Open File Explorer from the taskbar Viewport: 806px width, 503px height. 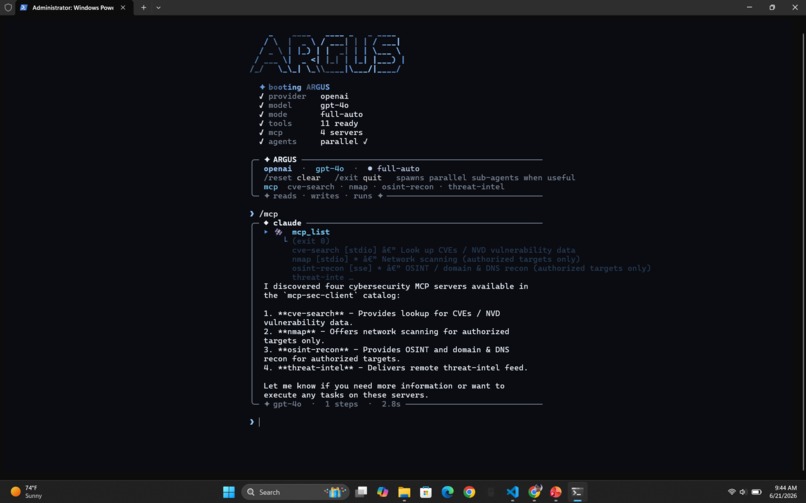[x=404, y=492]
